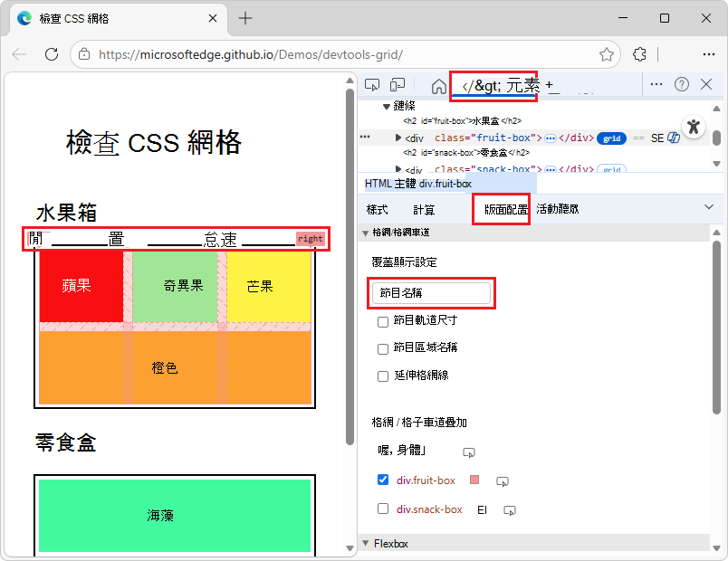The width and height of the screenshot is (728, 561).
Task: Click the grid badge next to div.fruit-box
Action: click(x=610, y=138)
